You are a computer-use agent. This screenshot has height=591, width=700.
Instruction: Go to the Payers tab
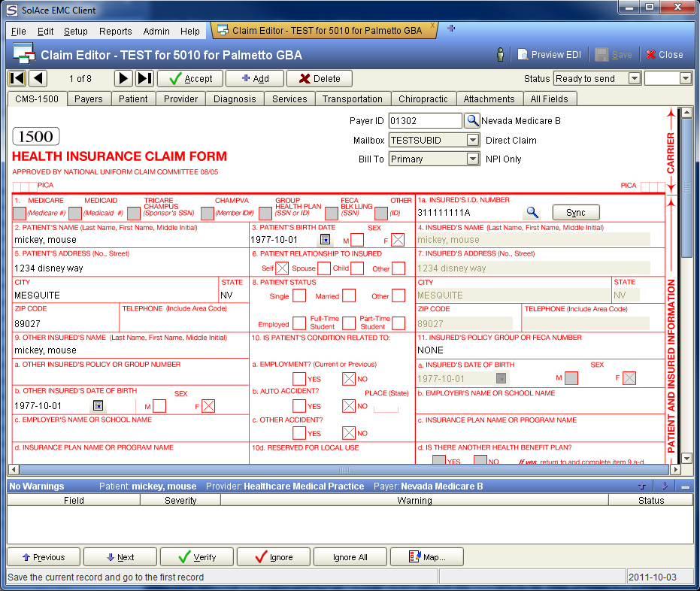89,98
